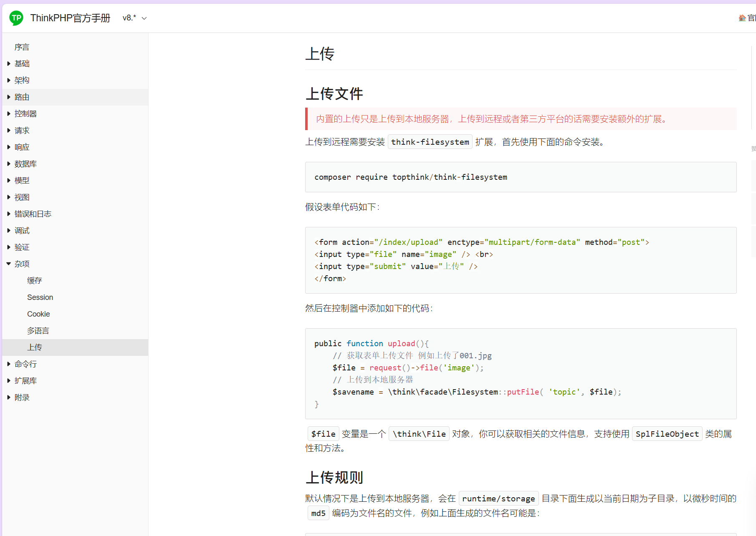Click the think-filesystem inline code
756x536 pixels.
click(430, 142)
